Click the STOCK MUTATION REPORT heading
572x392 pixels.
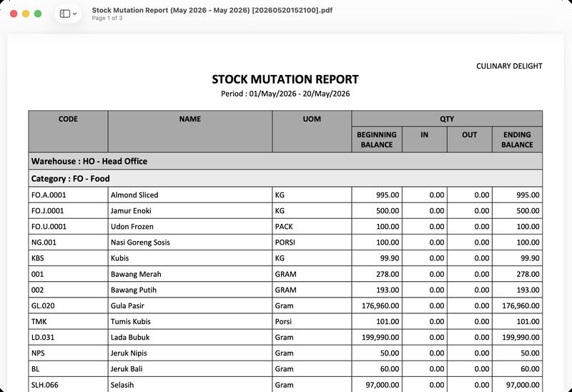(x=285, y=79)
